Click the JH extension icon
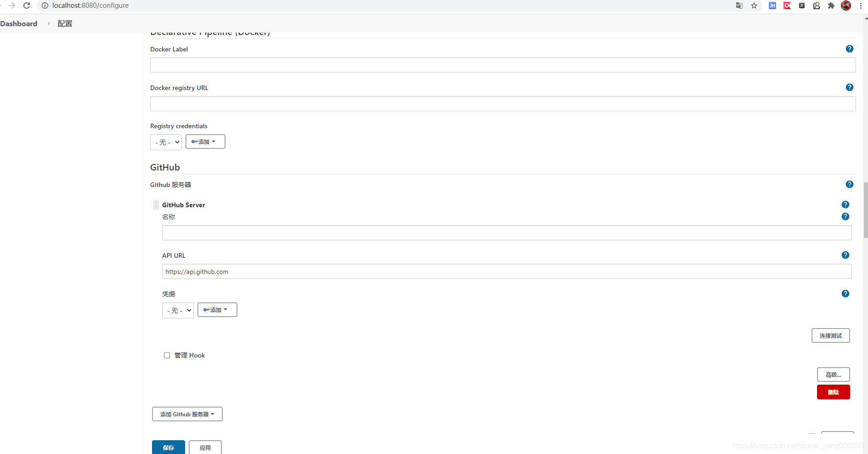868x454 pixels. tap(772, 6)
